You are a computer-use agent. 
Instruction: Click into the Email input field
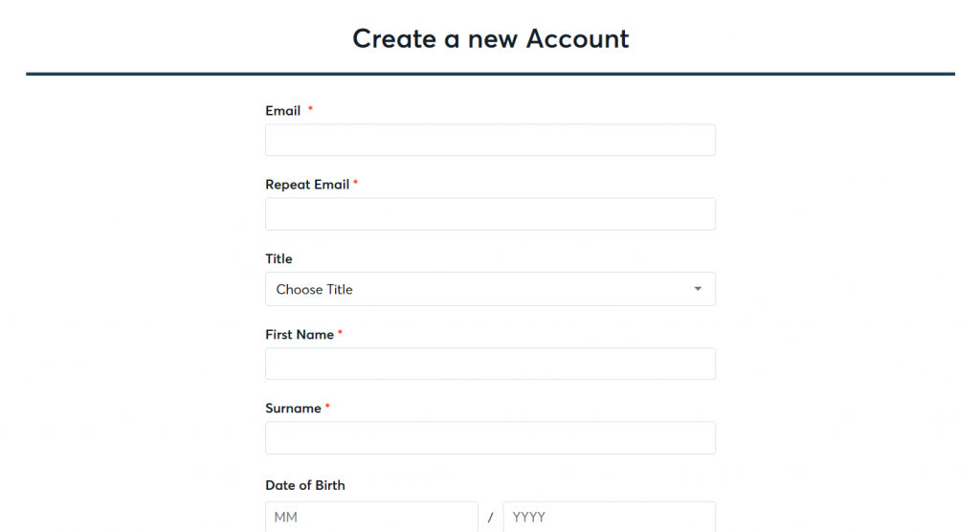pos(490,140)
